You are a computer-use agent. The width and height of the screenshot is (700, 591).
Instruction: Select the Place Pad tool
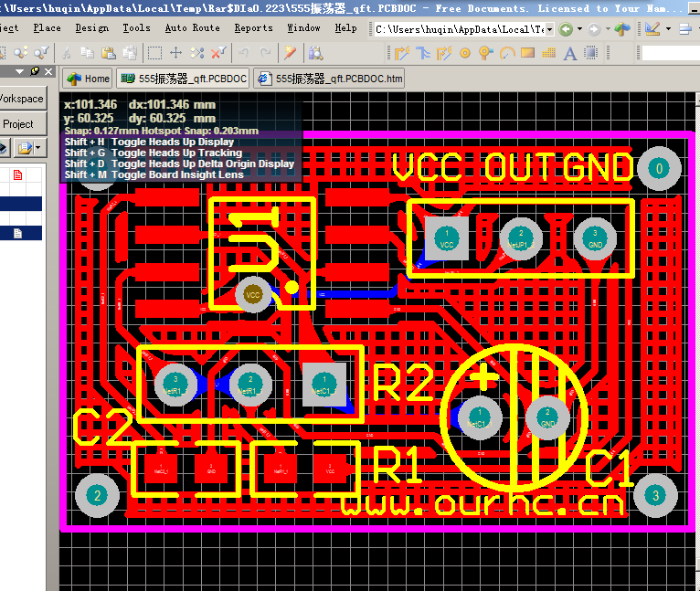pos(465,54)
